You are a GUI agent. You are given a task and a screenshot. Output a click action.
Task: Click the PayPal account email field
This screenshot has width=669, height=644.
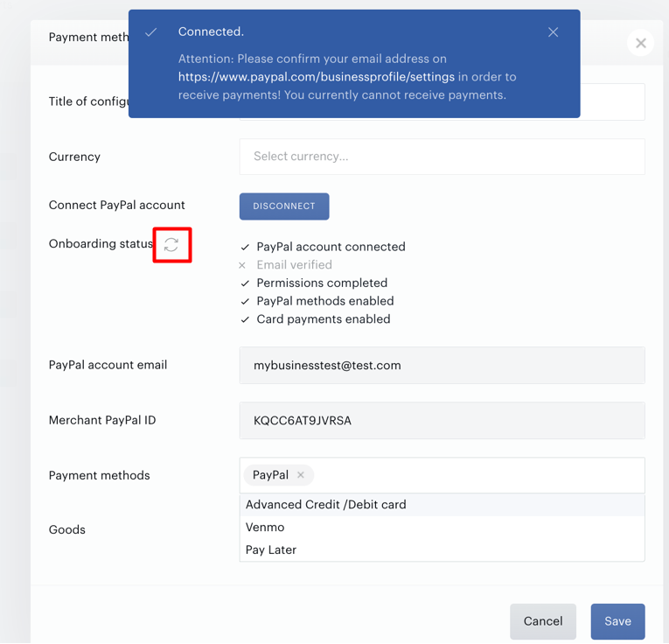click(442, 366)
